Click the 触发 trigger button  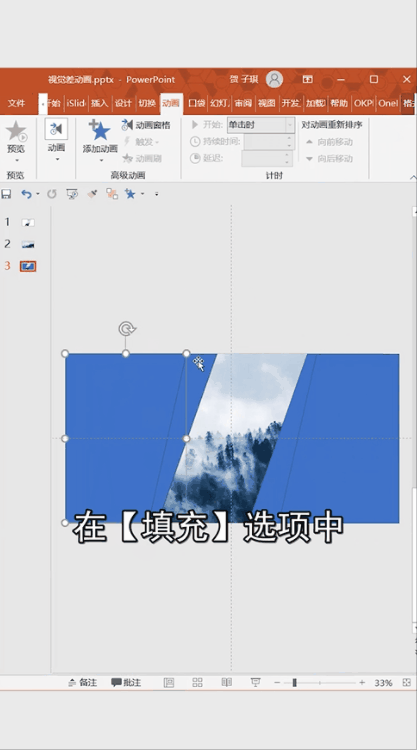pyautogui.click(x=141, y=142)
